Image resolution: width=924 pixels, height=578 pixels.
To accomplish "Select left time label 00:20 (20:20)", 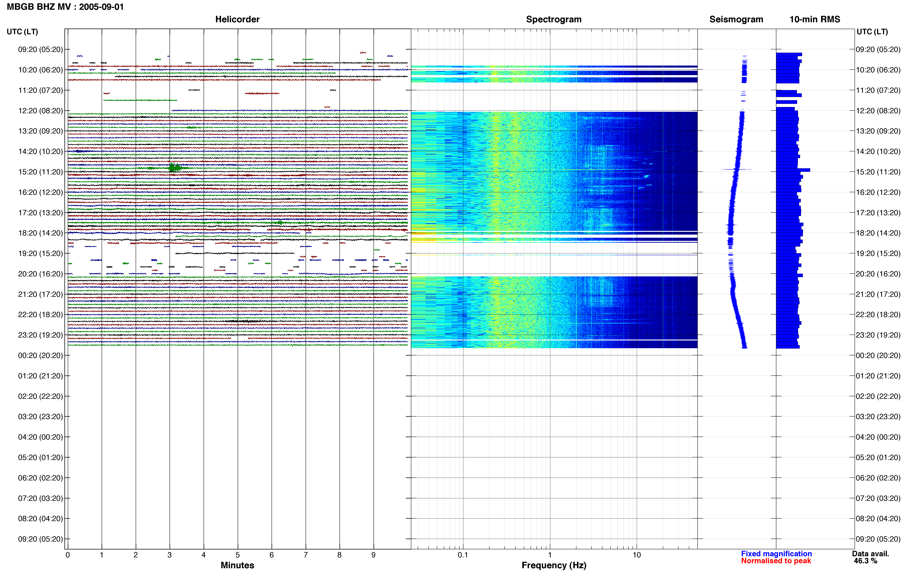I will (x=41, y=355).
